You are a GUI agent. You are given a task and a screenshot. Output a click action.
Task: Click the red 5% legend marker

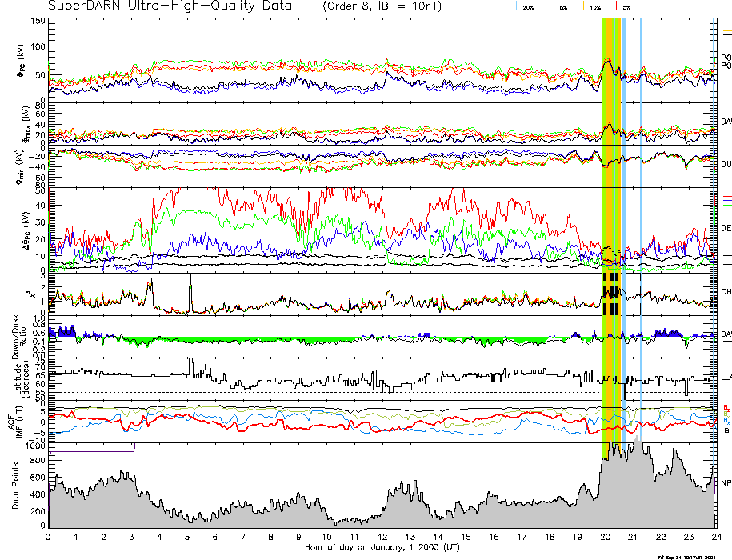(x=614, y=6)
